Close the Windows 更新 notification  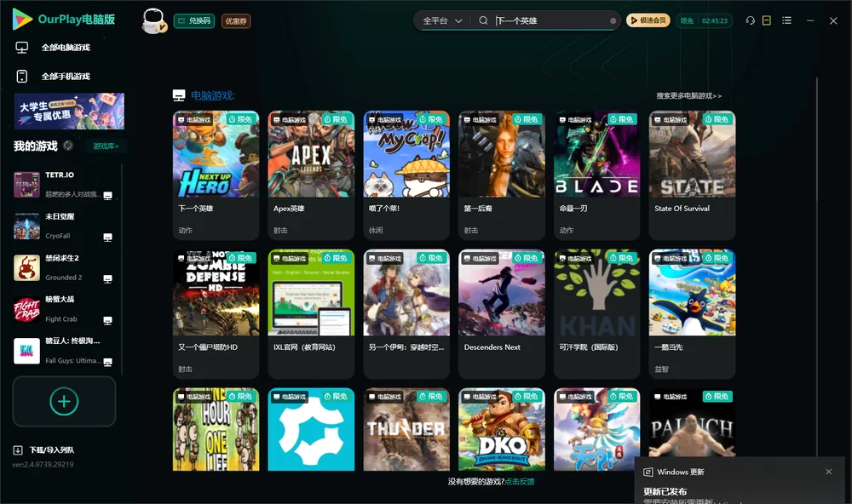[829, 472]
